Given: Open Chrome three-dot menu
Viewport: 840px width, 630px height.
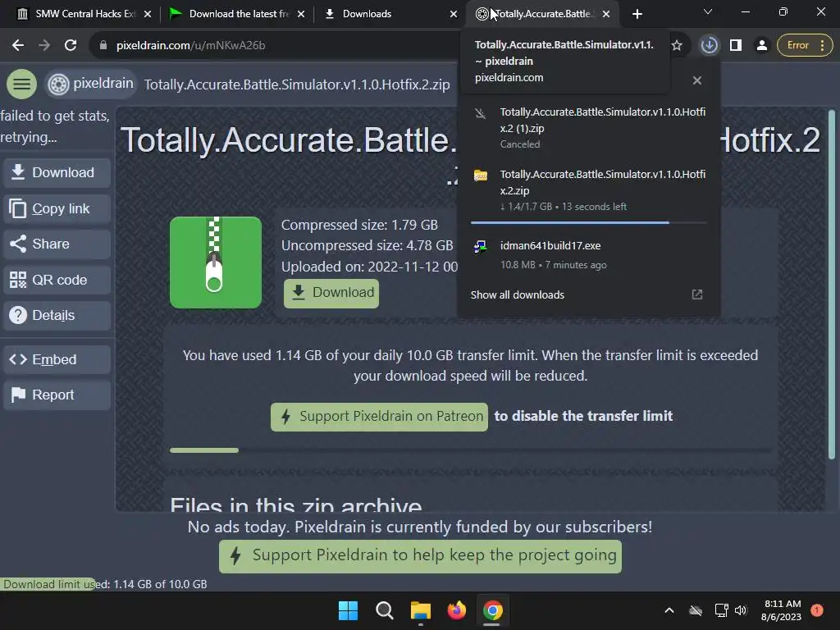Looking at the screenshot, I should (x=823, y=46).
